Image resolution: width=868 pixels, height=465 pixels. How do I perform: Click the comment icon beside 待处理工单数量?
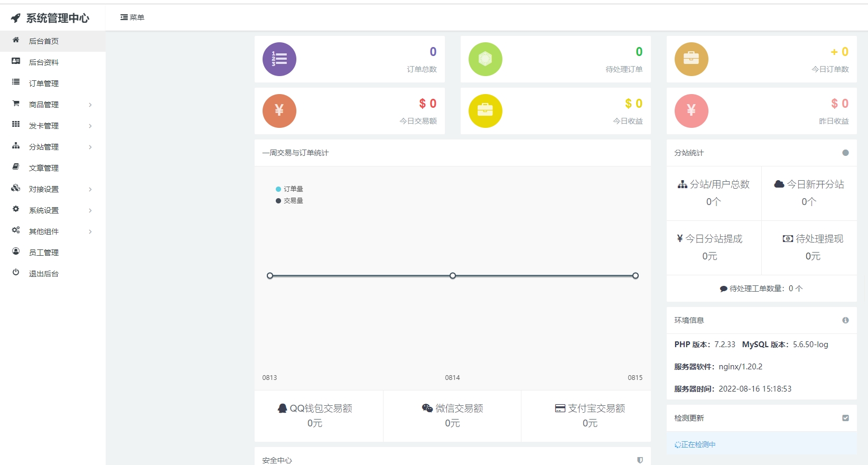pyautogui.click(x=723, y=289)
